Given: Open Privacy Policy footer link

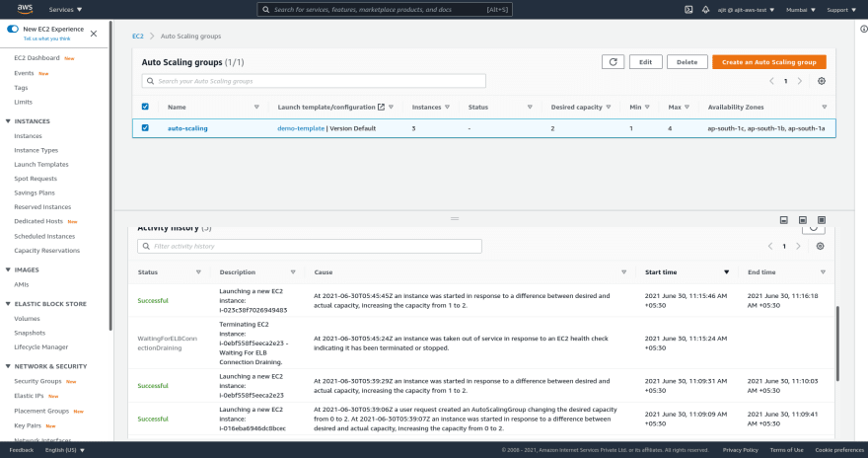Looking at the screenshot, I should (x=740, y=450).
